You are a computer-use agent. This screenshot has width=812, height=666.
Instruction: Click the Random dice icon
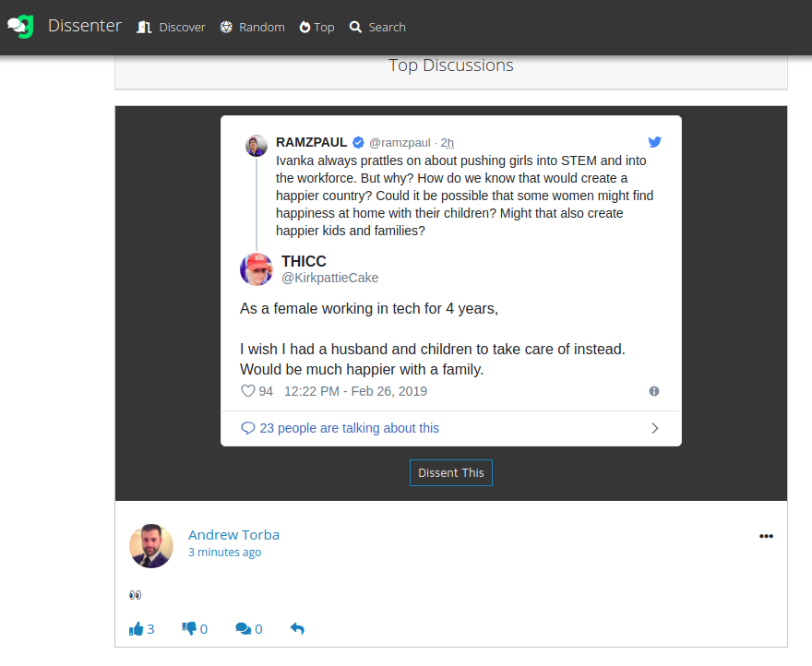[226, 27]
